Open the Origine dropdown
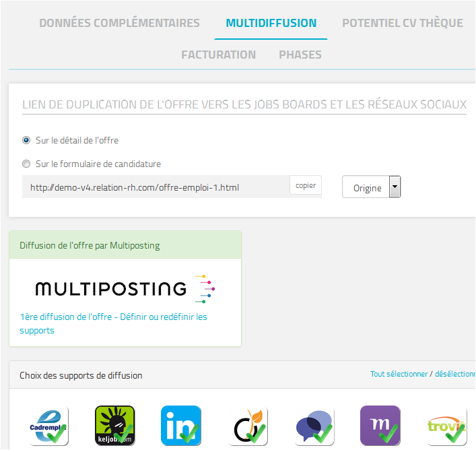 (371, 187)
